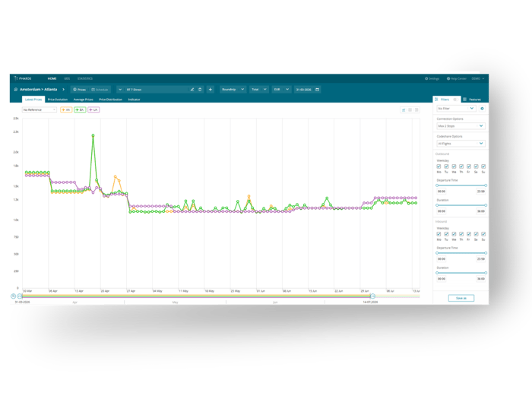Click the zoom magnifier icon below the chart

tap(13, 296)
